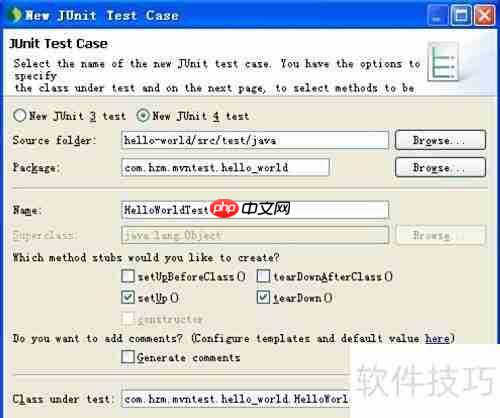
Task: Uncheck the setUp() method stub
Action: coord(128,297)
